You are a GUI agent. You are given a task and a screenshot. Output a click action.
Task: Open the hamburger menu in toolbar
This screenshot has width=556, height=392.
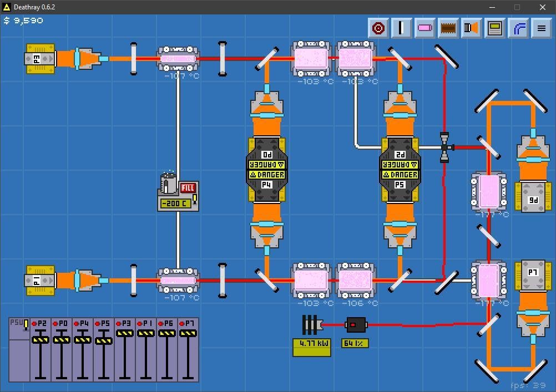click(541, 28)
